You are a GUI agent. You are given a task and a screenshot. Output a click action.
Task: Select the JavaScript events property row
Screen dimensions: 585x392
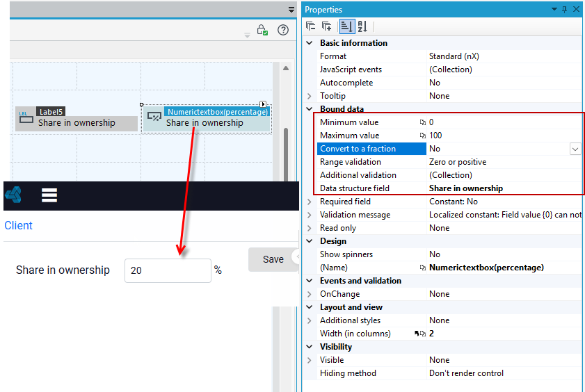(449, 70)
